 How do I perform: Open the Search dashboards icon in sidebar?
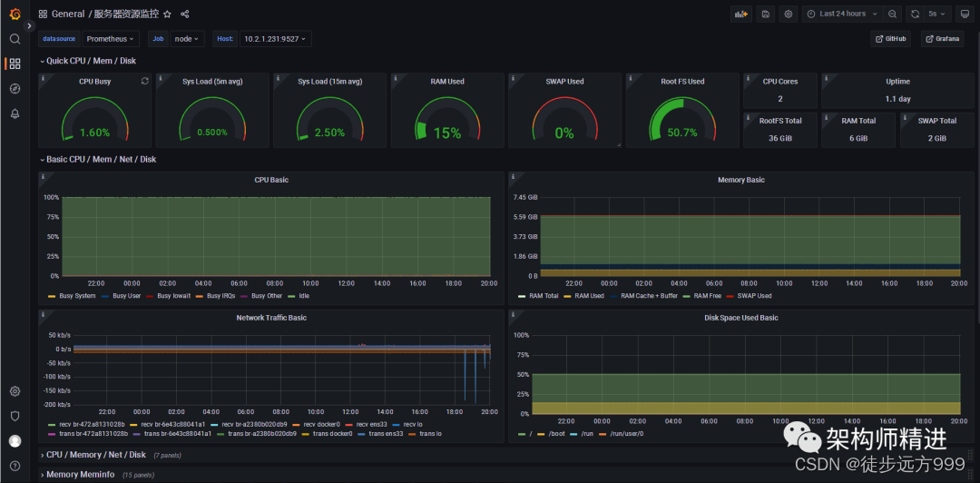click(x=15, y=39)
